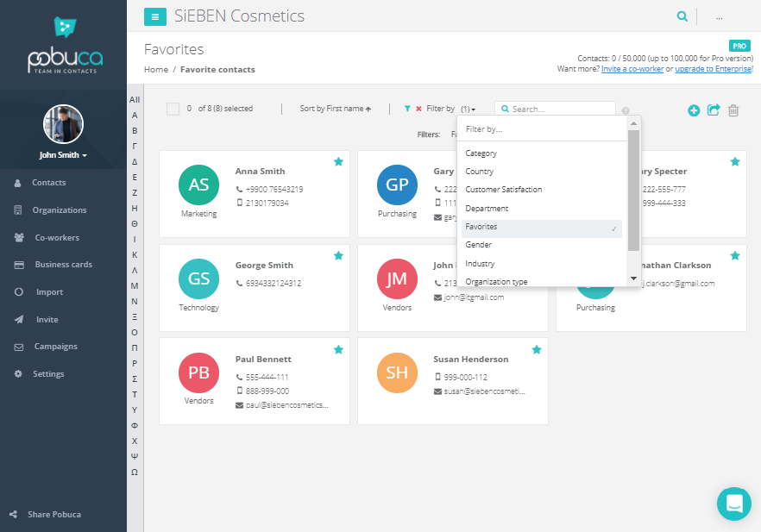Select All in alphabet index
The width and height of the screenshot is (761, 532).
(x=135, y=100)
